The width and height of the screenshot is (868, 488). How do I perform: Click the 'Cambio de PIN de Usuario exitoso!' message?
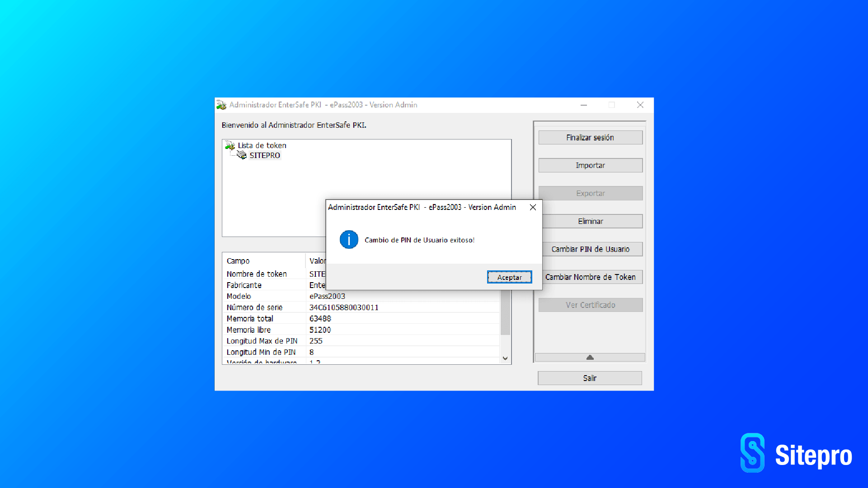(x=419, y=240)
